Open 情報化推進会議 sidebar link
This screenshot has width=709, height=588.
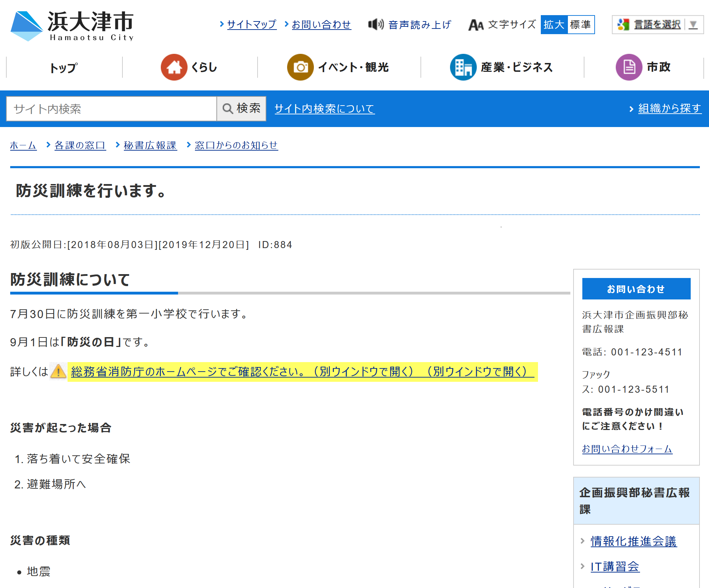[x=633, y=541]
